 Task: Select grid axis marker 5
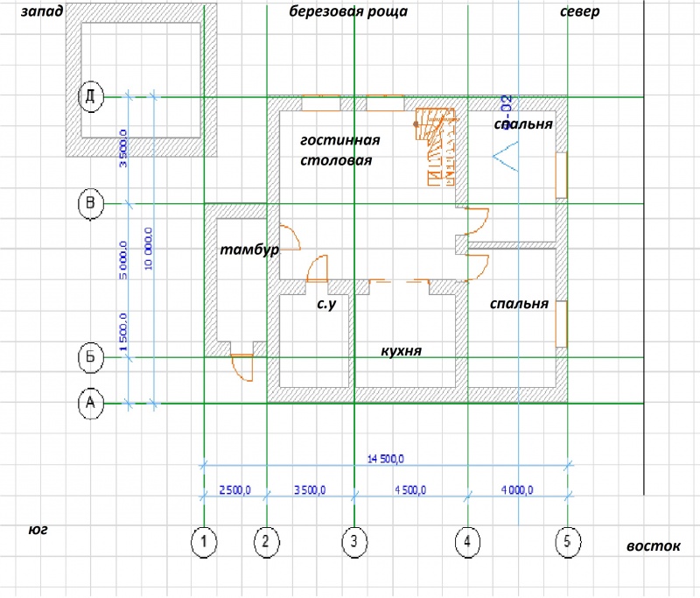569,542
